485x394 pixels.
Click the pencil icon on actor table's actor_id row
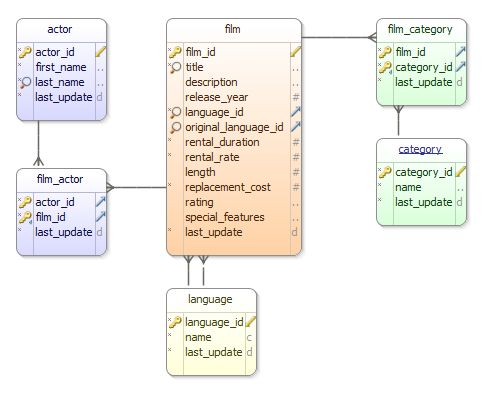click(101, 52)
